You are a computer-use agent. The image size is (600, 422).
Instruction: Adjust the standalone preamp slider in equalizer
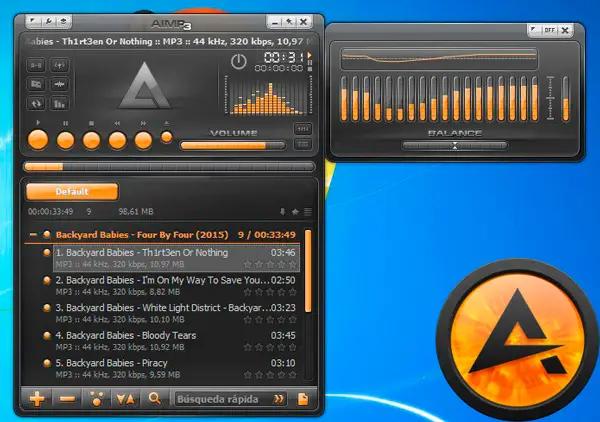click(565, 99)
